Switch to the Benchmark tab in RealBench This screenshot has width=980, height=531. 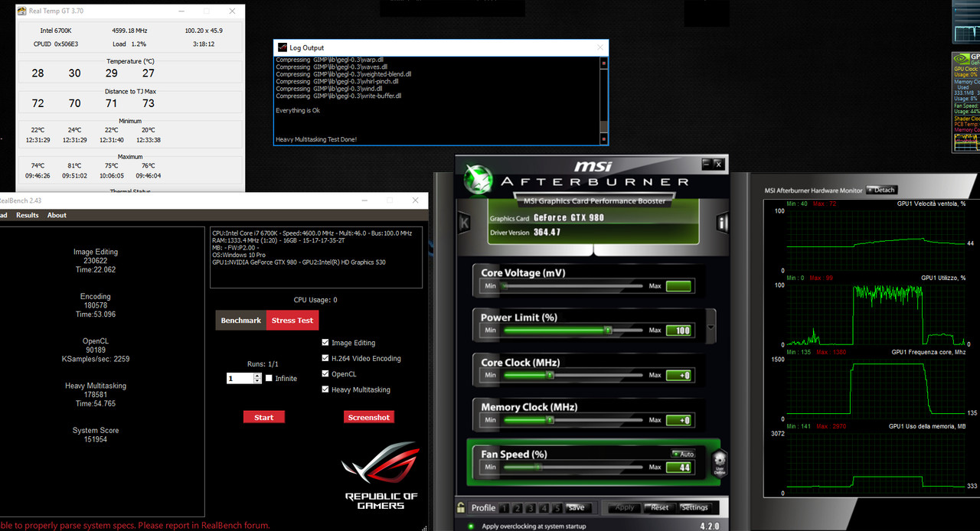[x=241, y=321]
